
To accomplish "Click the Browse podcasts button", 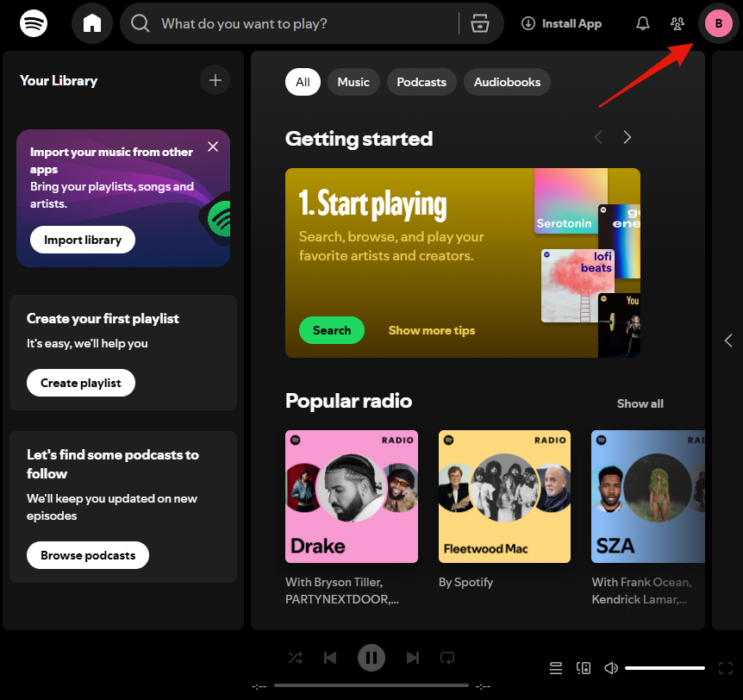I will click(88, 555).
